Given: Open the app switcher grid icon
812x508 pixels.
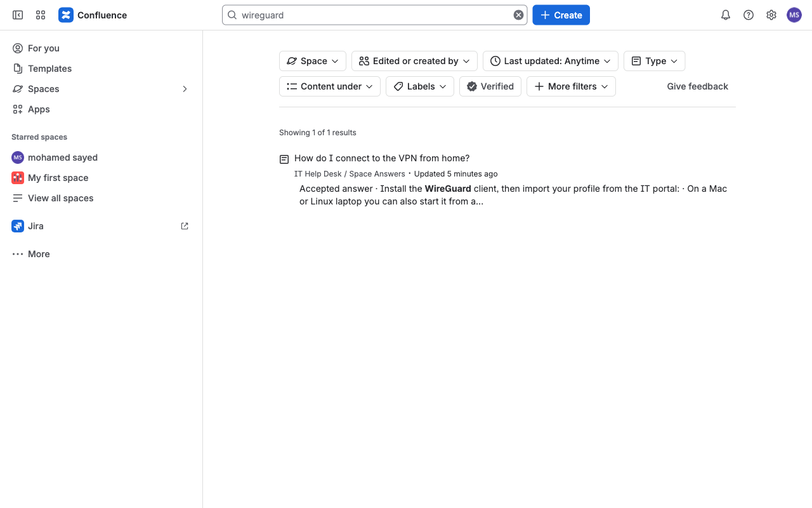Looking at the screenshot, I should coord(41,15).
